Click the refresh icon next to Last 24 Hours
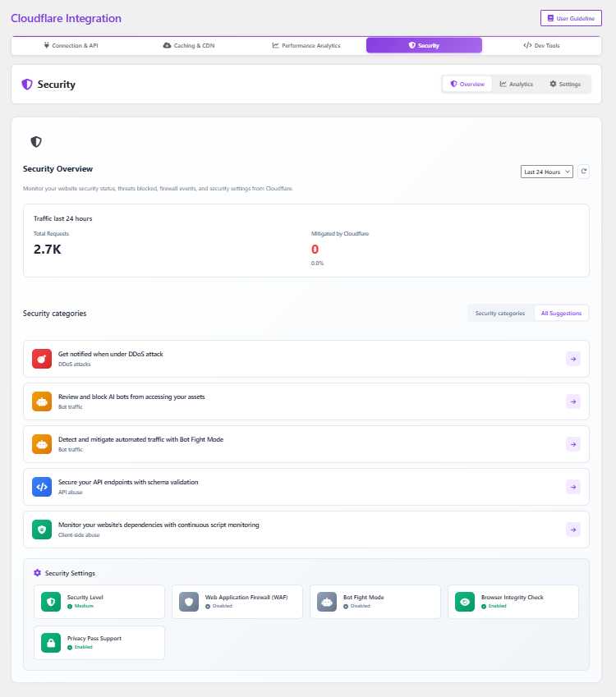Image resolution: width=616 pixels, height=697 pixels. [x=583, y=171]
